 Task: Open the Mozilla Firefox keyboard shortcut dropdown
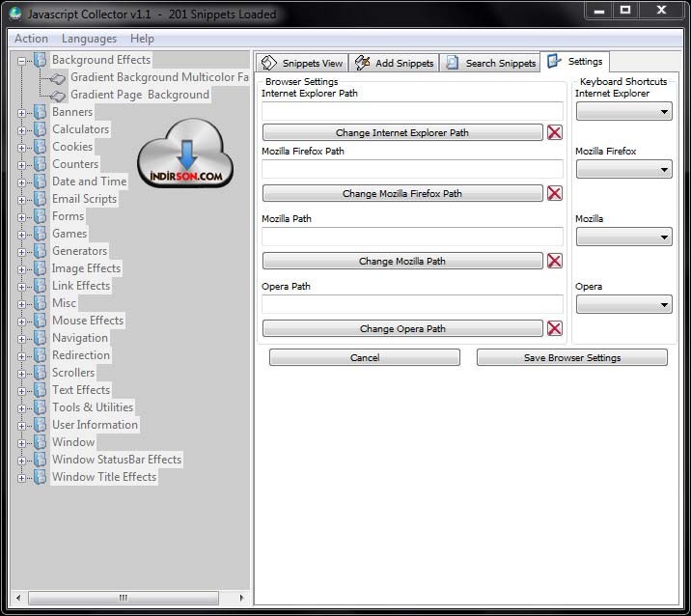[624, 169]
